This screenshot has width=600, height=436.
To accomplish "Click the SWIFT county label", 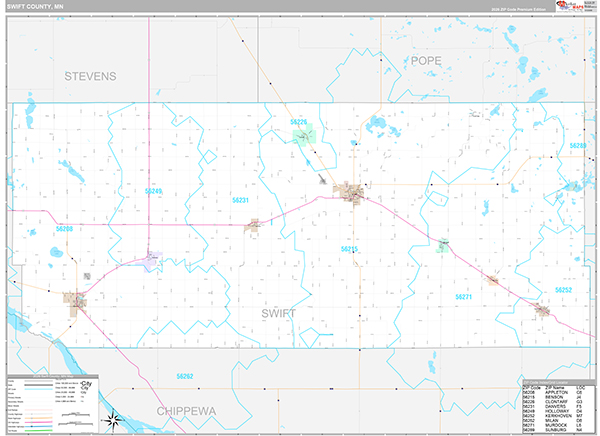I will [x=278, y=314].
